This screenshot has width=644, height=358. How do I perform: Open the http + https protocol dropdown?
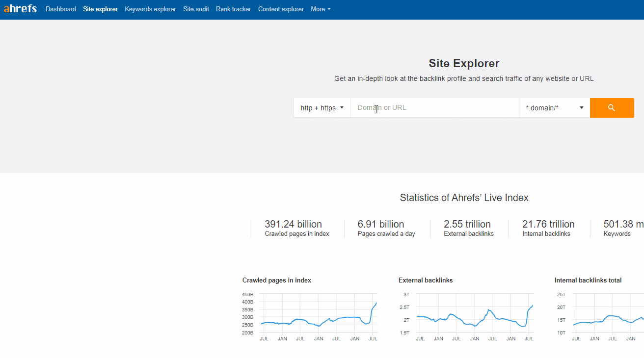[x=322, y=107]
